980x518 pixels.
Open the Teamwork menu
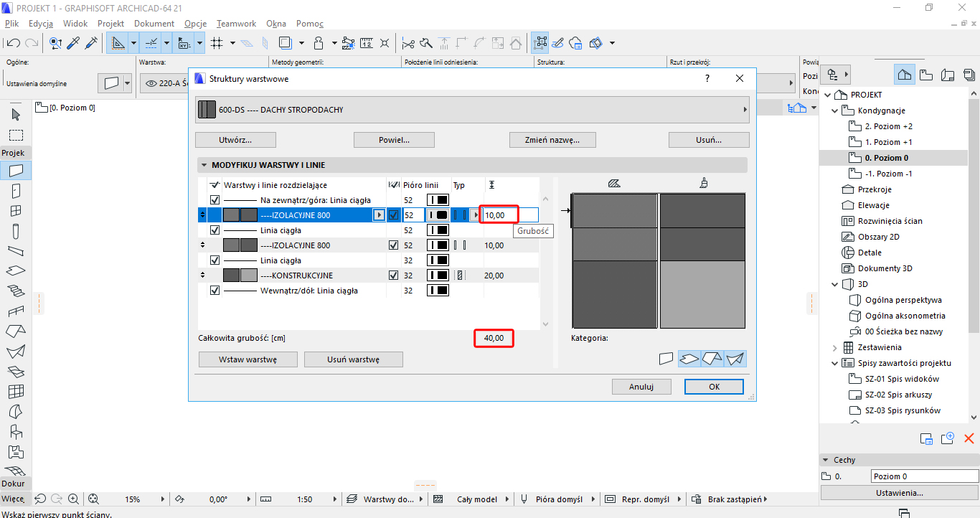tap(237, 23)
